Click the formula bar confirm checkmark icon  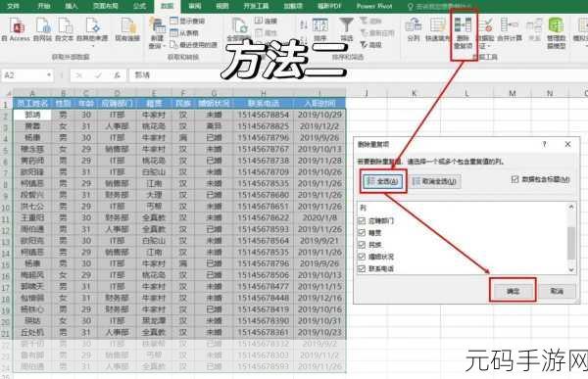(x=98, y=75)
